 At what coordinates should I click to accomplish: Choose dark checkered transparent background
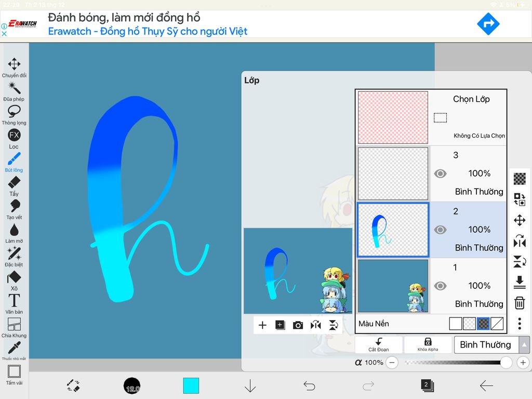coord(483,324)
